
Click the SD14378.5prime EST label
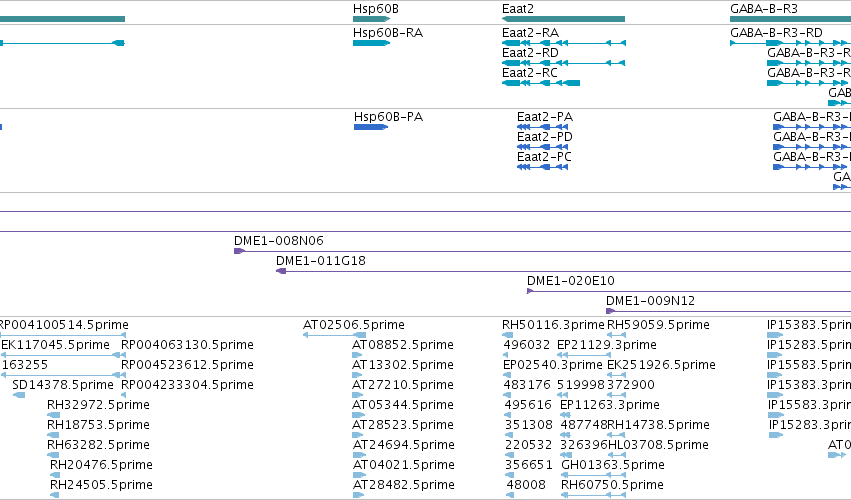(63, 385)
